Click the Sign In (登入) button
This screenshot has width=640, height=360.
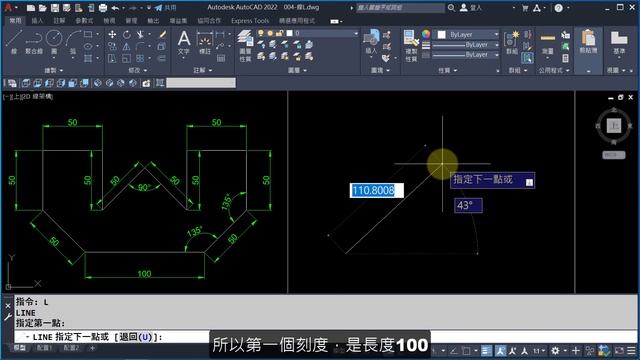tap(471, 8)
